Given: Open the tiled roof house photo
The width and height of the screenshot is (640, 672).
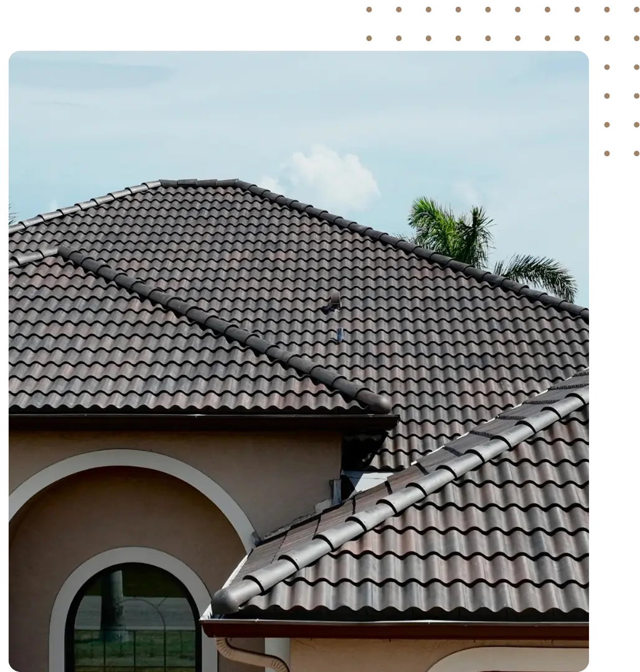Looking at the screenshot, I should pyautogui.click(x=299, y=362).
